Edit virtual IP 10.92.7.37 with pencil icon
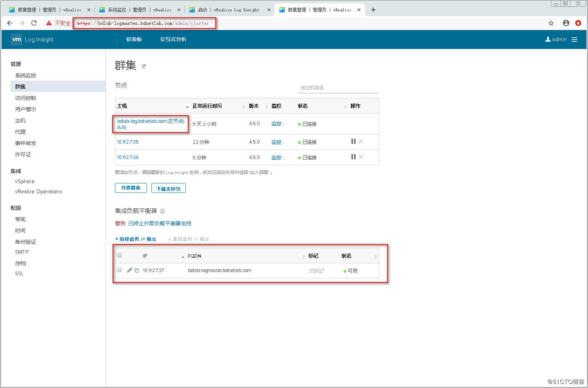The width and height of the screenshot is (588, 388). point(130,270)
